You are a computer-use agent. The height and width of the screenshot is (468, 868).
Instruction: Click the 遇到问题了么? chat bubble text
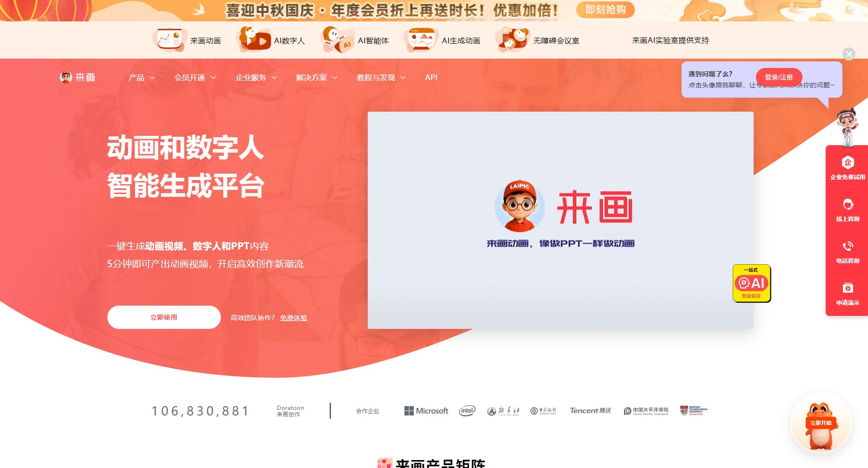click(x=710, y=74)
